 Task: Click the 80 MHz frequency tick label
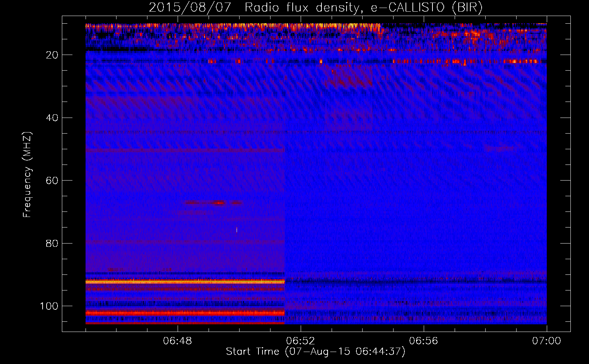pyautogui.click(x=52, y=244)
